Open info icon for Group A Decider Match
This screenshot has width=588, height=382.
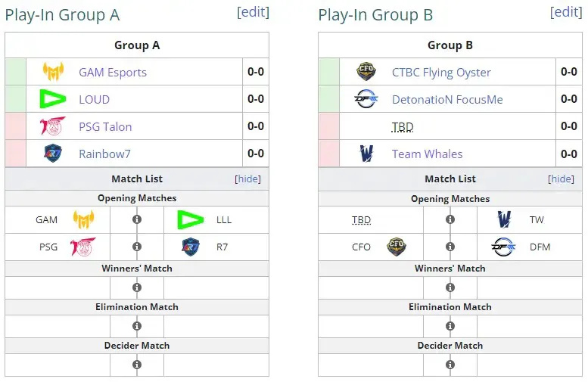[x=137, y=365]
